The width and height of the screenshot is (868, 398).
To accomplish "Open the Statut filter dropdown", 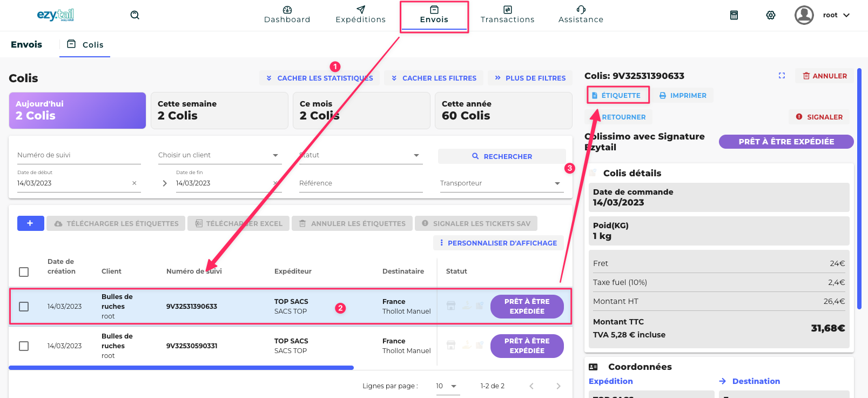I will pos(361,155).
